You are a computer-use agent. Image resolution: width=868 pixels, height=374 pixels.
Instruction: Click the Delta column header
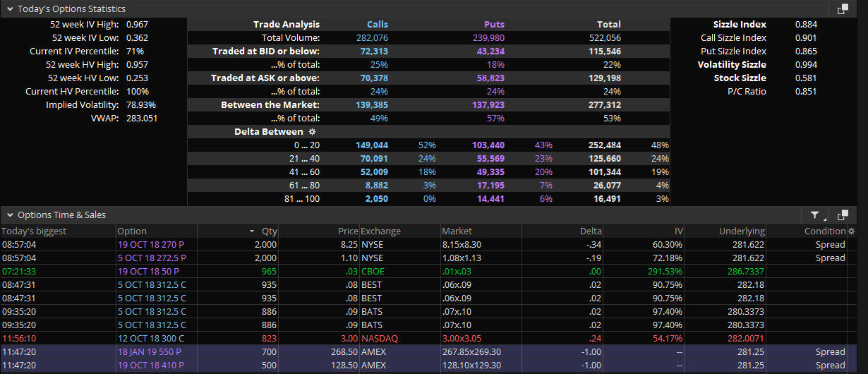591,231
